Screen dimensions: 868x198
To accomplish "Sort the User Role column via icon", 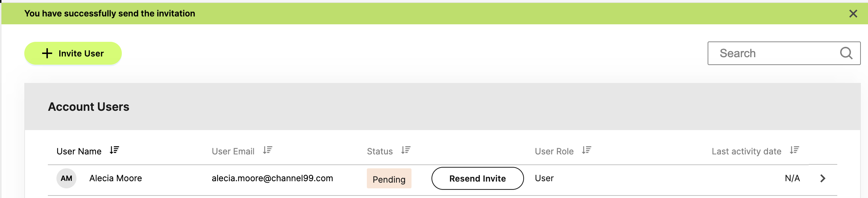I will pyautogui.click(x=587, y=150).
